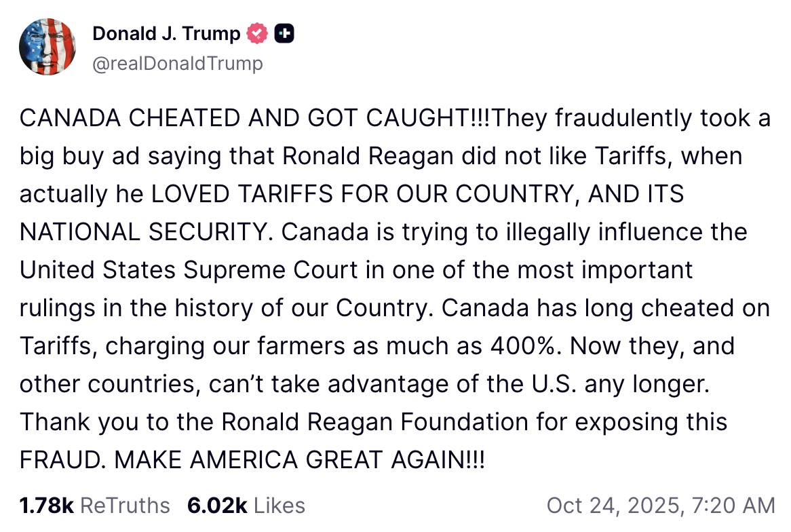Click the red verified checkmark badge
Screen dimensions: 791x532
[257, 33]
